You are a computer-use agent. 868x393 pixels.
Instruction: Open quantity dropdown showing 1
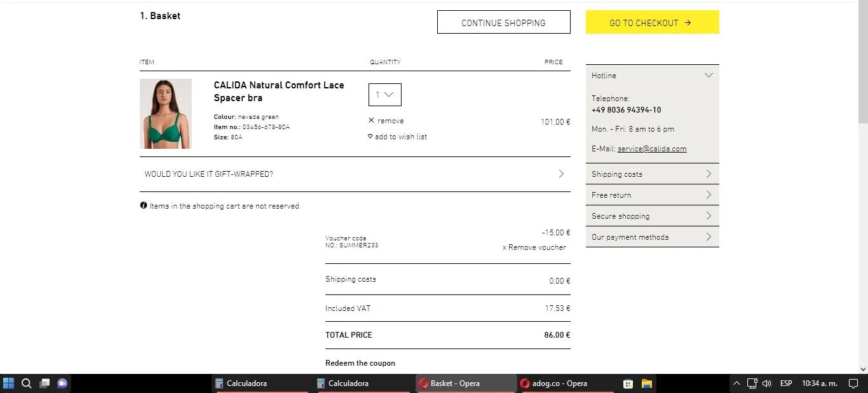coord(385,95)
